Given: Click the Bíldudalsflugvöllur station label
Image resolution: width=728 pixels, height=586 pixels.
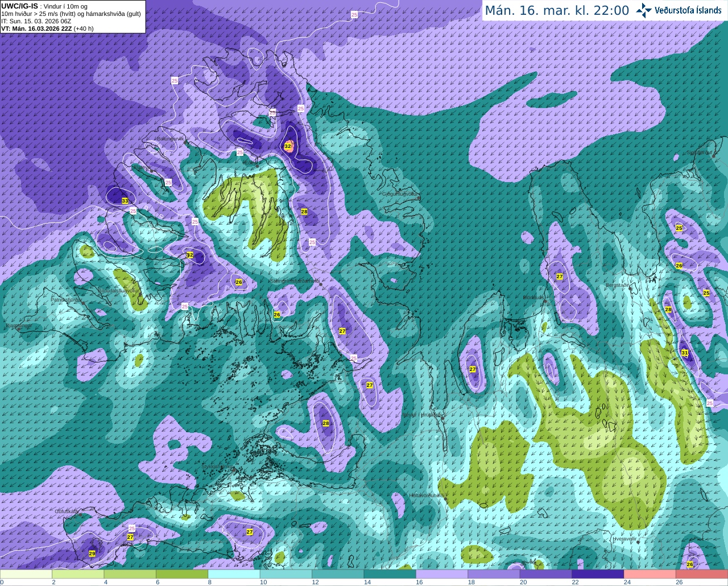Looking at the screenshot, I should pyautogui.click(x=119, y=290).
